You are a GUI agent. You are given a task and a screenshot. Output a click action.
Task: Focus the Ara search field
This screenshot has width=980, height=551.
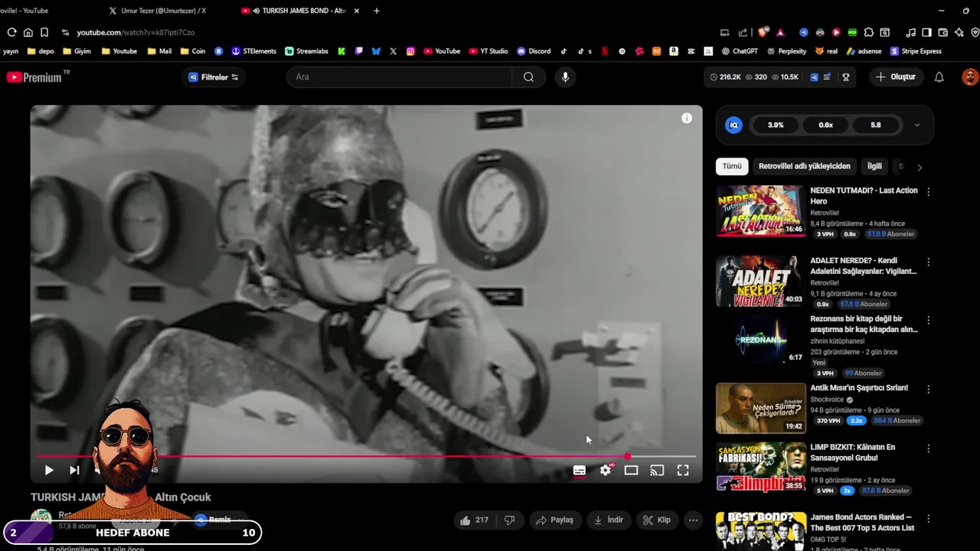point(398,77)
